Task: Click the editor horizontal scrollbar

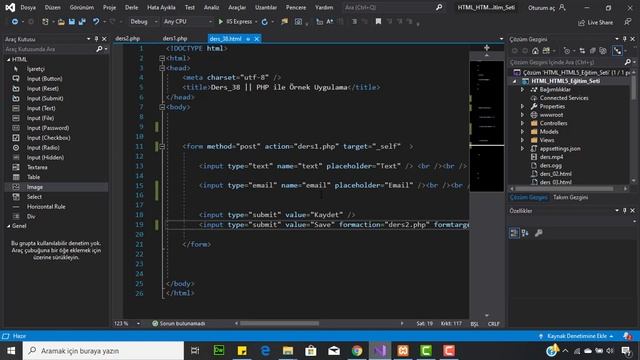Action: pos(279,324)
